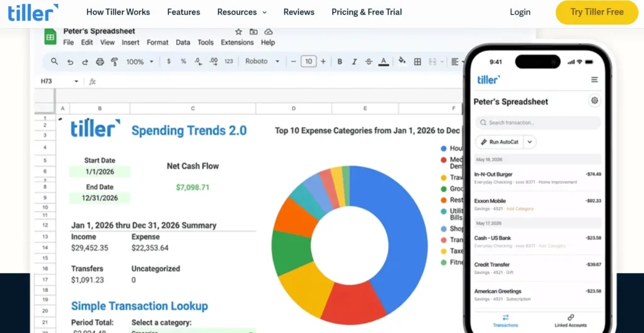
Task: Toggle bold formatting in toolbar
Action: click(340, 62)
